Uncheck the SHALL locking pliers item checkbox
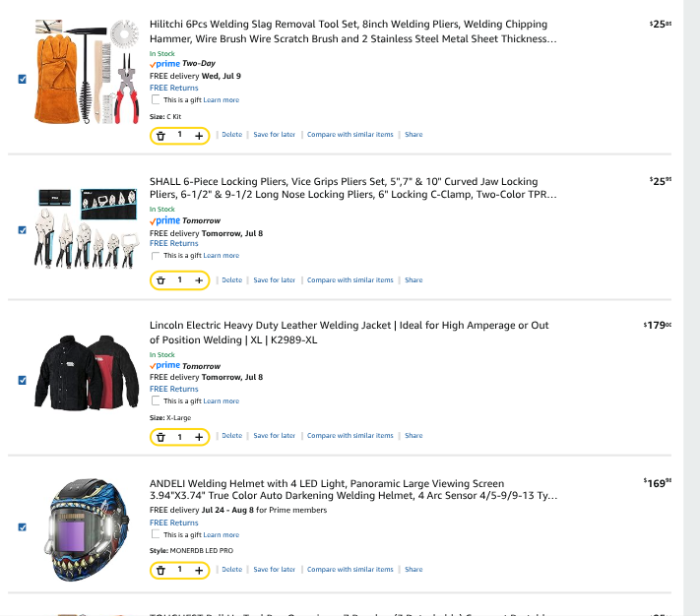Screen dimensions: 700x616 click(x=23, y=230)
